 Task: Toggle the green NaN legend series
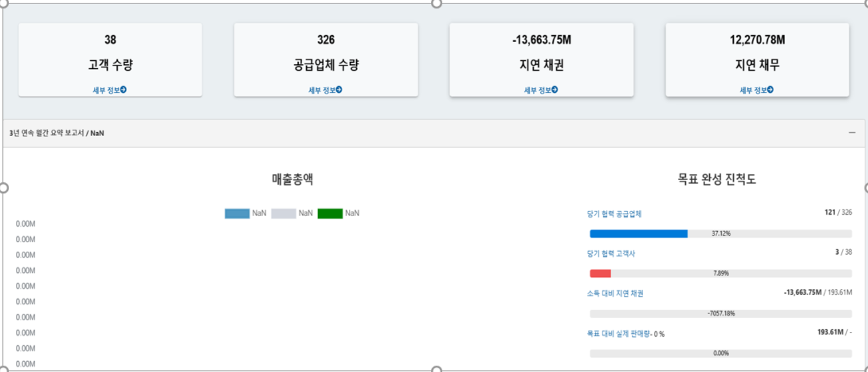coord(330,214)
